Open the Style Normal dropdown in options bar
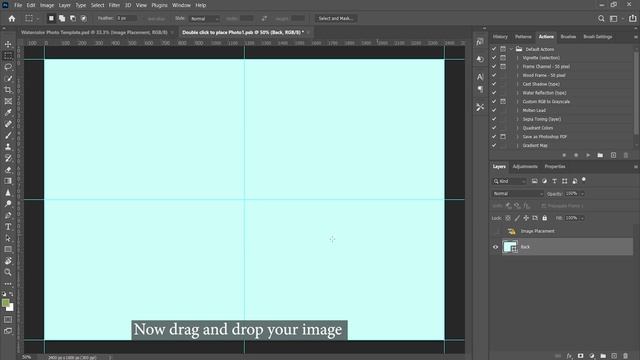640x360 pixels. pyautogui.click(x=204, y=18)
